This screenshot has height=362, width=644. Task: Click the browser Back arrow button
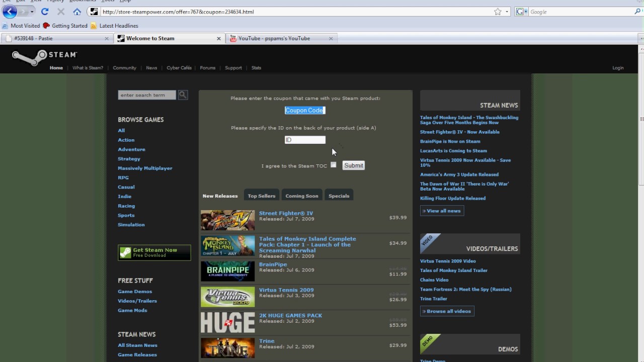pyautogui.click(x=10, y=12)
